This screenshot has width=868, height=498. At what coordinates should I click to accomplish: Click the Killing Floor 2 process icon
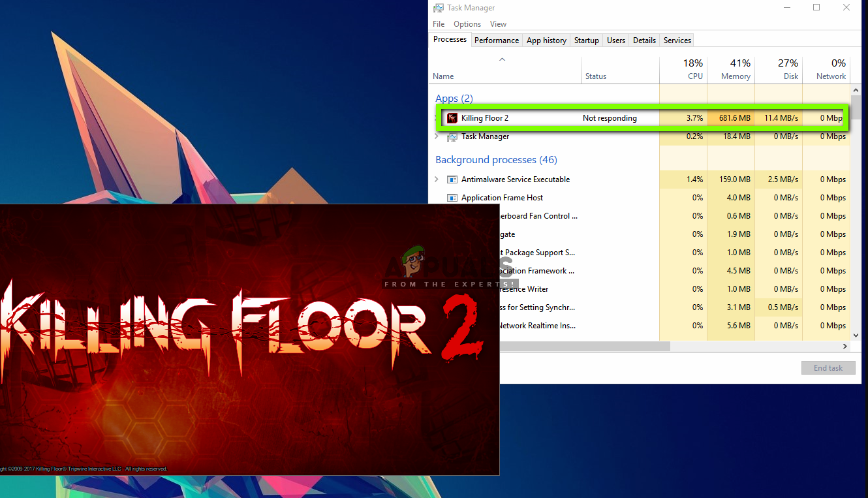click(452, 118)
